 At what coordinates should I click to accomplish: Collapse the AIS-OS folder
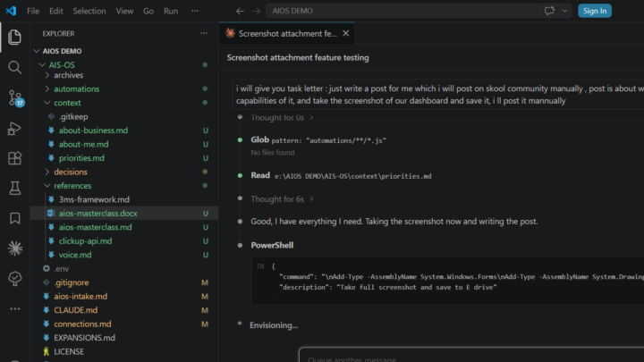42,65
